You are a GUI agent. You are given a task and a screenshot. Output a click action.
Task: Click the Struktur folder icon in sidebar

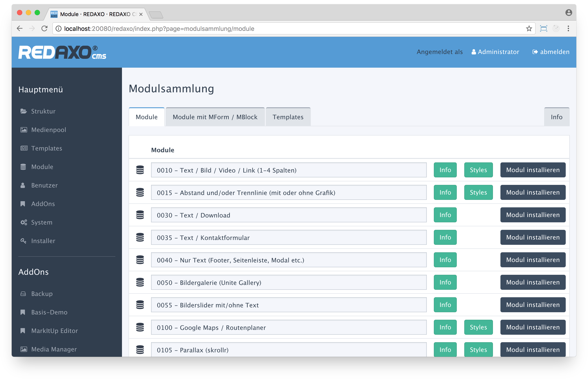tap(23, 111)
